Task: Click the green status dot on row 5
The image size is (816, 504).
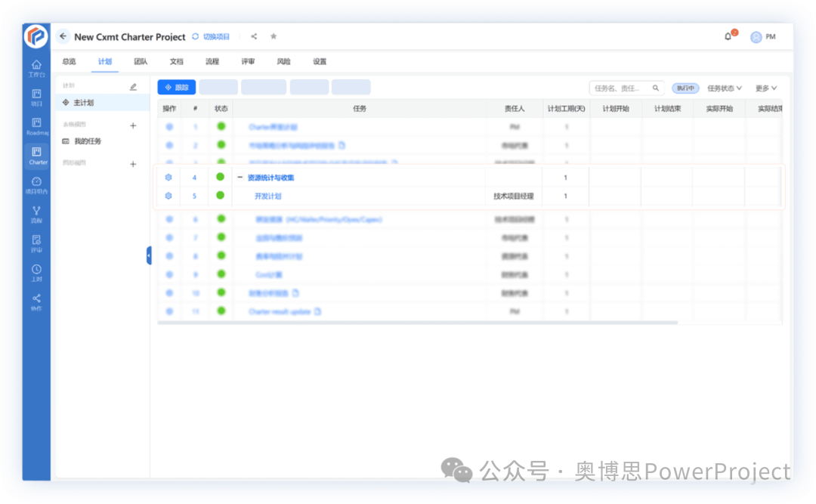Action: (x=220, y=196)
